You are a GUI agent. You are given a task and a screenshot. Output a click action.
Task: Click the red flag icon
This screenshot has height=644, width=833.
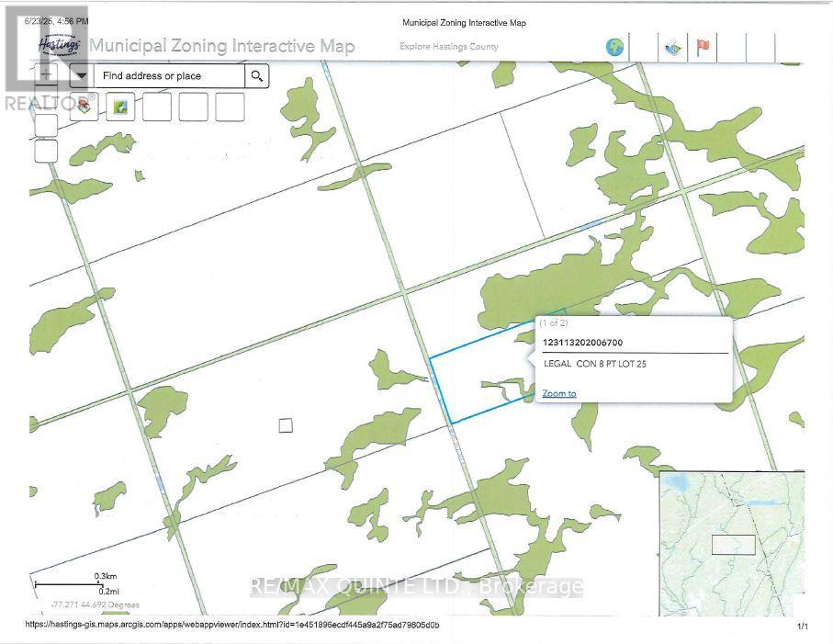click(x=704, y=48)
